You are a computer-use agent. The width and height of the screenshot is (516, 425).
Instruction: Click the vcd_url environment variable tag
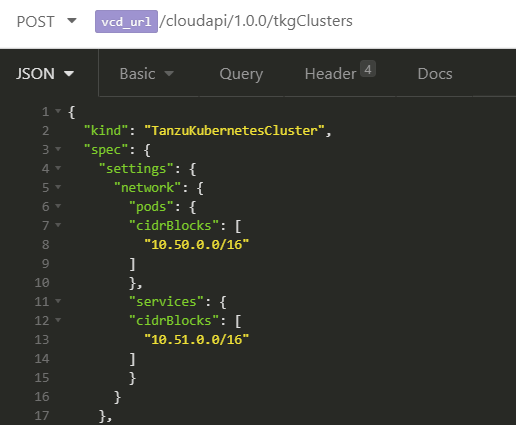click(x=126, y=22)
